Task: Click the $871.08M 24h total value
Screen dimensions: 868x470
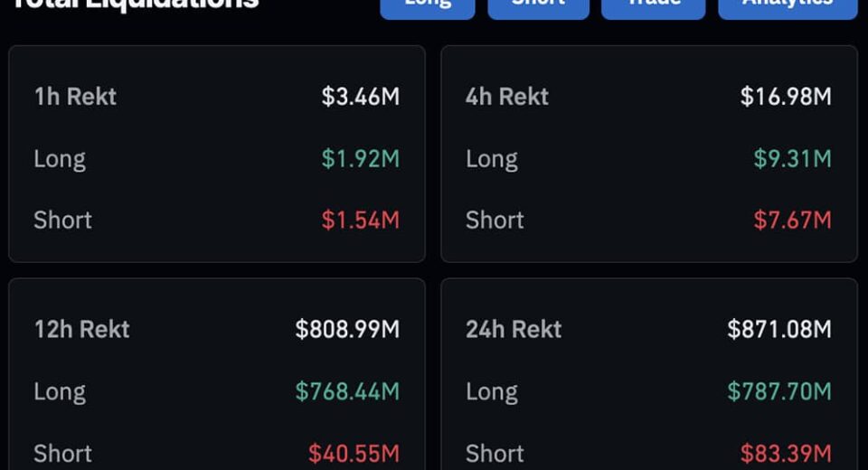Action: tap(779, 329)
